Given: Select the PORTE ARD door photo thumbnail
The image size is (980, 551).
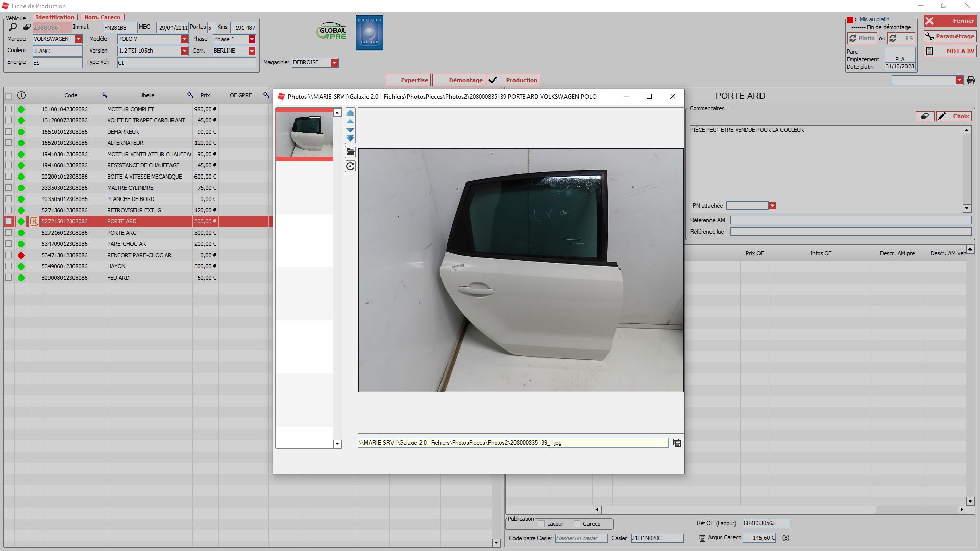Looking at the screenshot, I should pyautogui.click(x=305, y=135).
